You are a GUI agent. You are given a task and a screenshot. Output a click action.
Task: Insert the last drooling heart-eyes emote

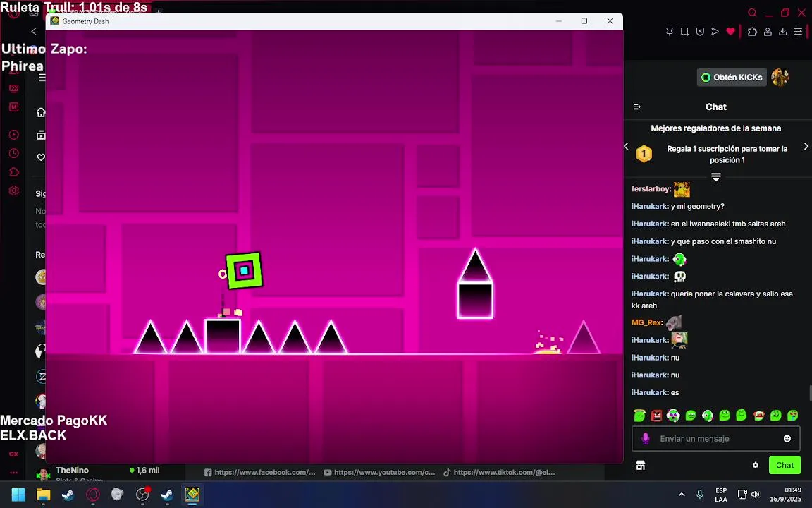[793, 415]
